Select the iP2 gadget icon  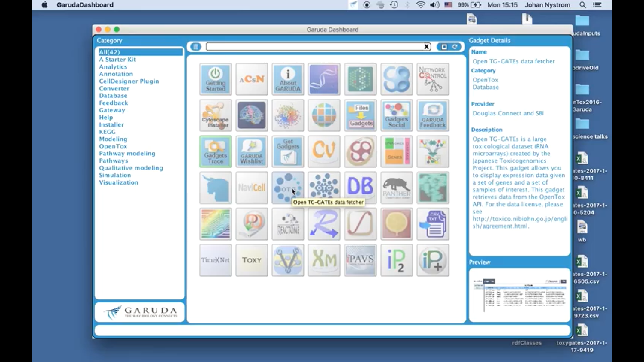pos(396,260)
